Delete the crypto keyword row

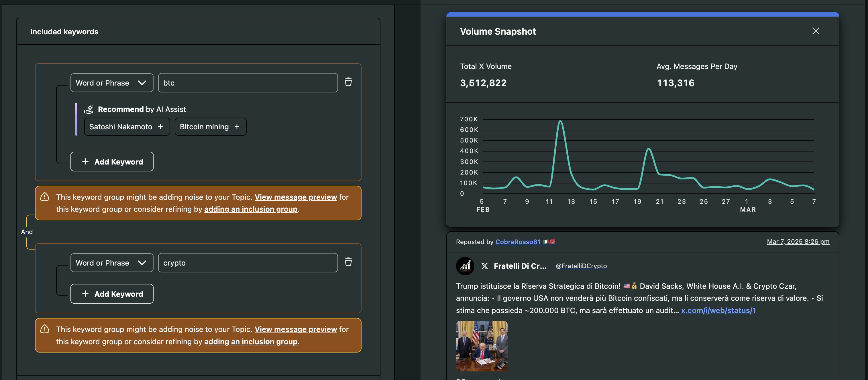tap(348, 262)
